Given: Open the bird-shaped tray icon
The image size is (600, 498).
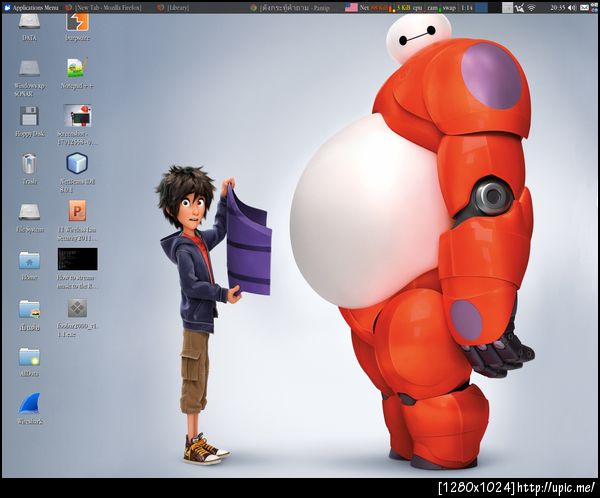Looking at the screenshot, I should (519, 8).
